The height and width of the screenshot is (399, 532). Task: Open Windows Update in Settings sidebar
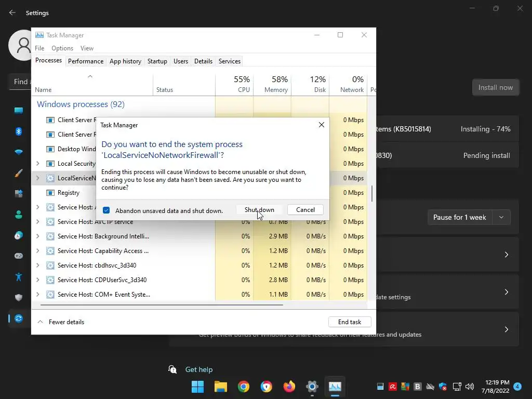(19, 318)
